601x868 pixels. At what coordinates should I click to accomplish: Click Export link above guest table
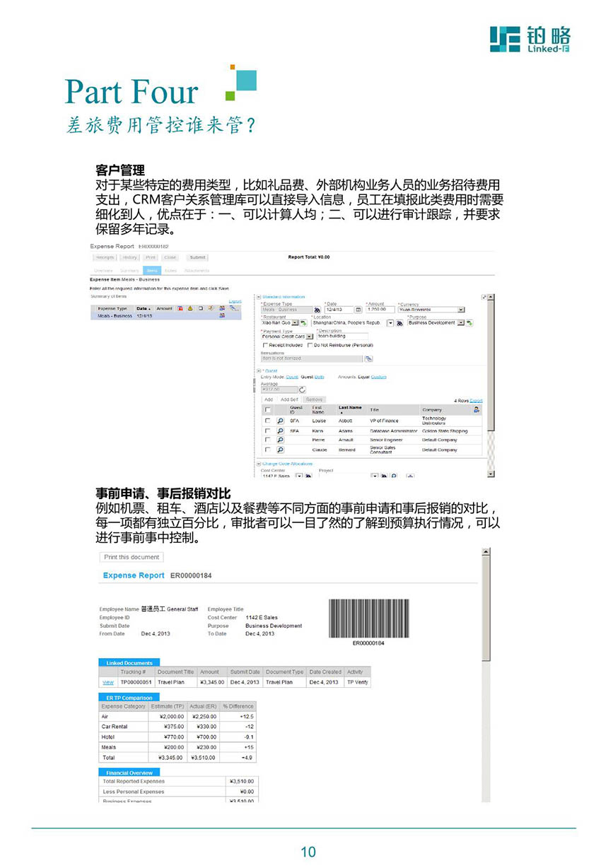pyautogui.click(x=476, y=401)
